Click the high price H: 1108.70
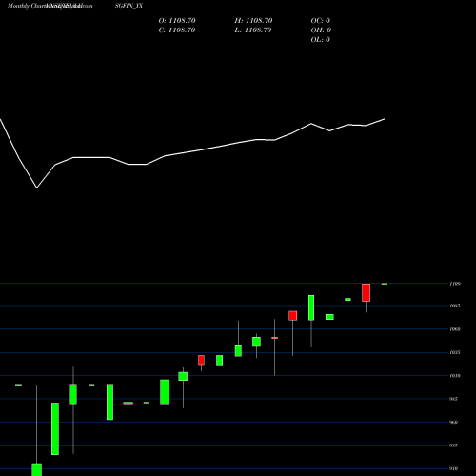Image resolution: width=476 pixels, height=476 pixels. [253, 21]
